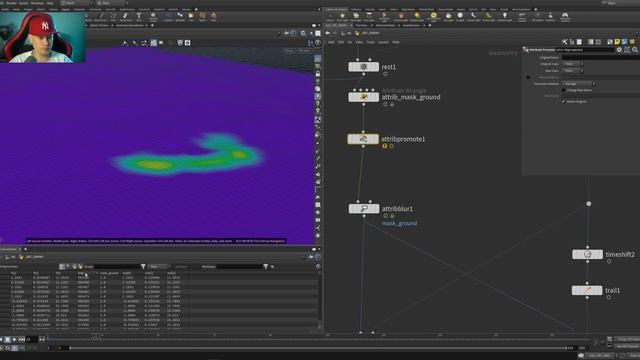This screenshot has width=640, height=360.
Task: Open the network editor Edit menu
Action: pos(341,42)
